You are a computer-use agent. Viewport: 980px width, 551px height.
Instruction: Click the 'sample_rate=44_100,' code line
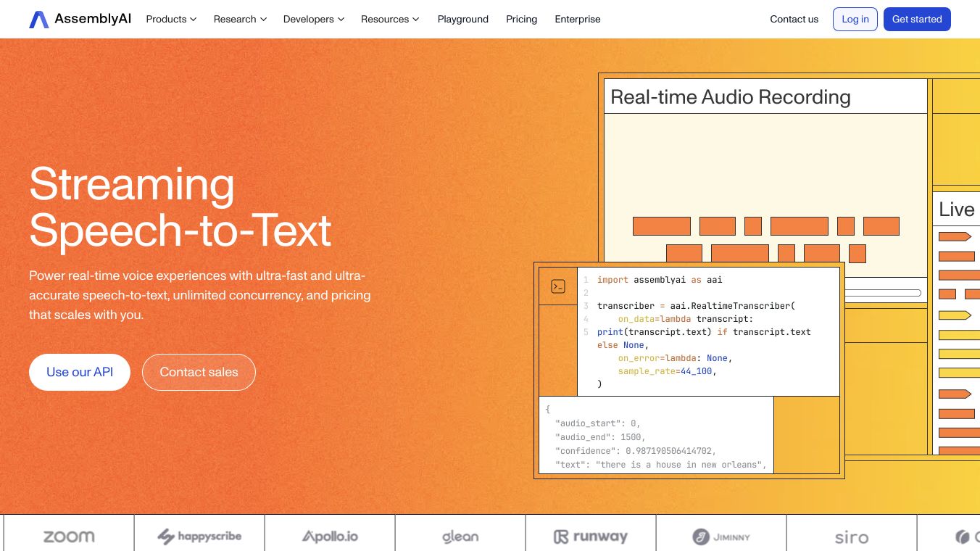pos(667,371)
